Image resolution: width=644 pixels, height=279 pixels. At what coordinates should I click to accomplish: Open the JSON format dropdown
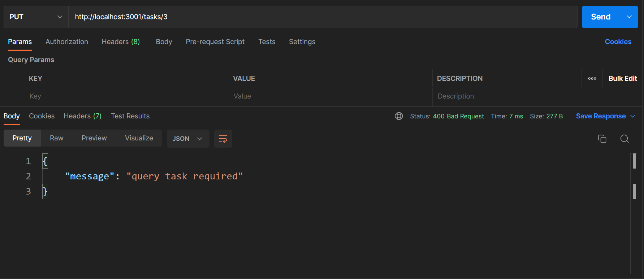click(188, 139)
